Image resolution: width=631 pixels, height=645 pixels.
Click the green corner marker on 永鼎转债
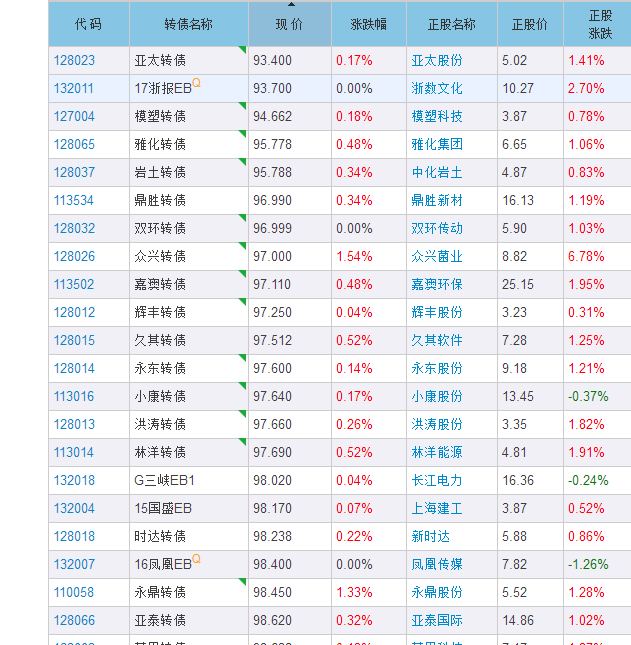(243, 581)
